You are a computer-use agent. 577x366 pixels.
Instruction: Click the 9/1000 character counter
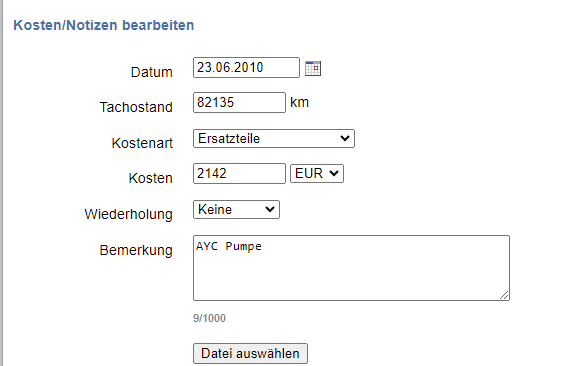209,318
